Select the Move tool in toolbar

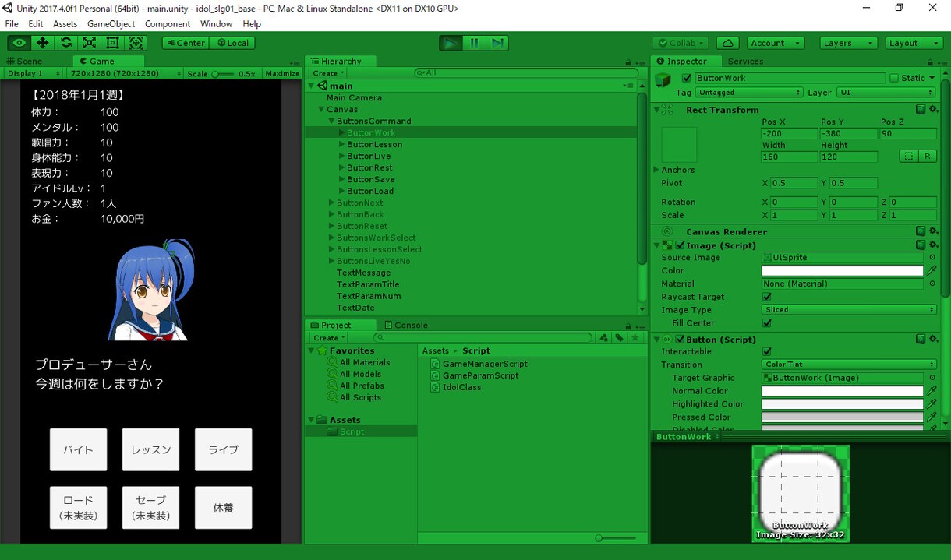(x=43, y=43)
